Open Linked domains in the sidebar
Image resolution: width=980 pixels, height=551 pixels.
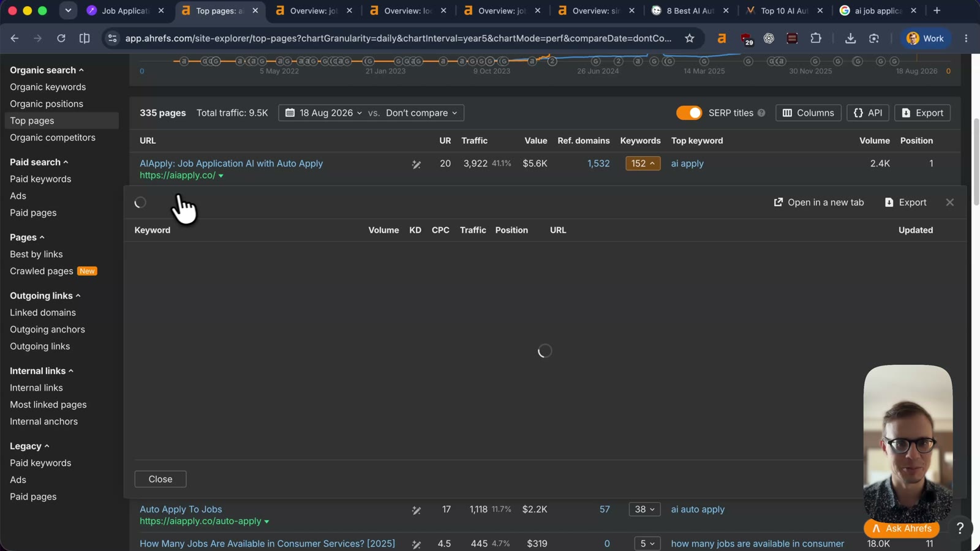click(x=43, y=313)
